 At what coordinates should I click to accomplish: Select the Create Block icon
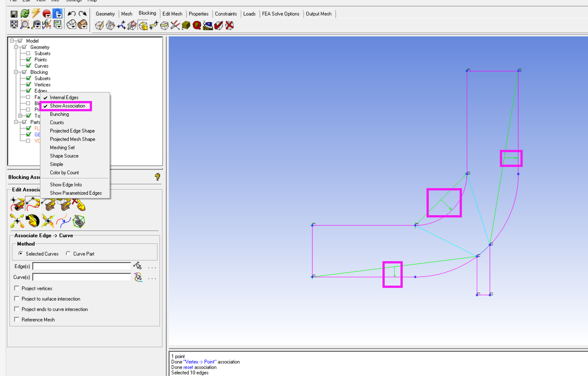point(99,25)
